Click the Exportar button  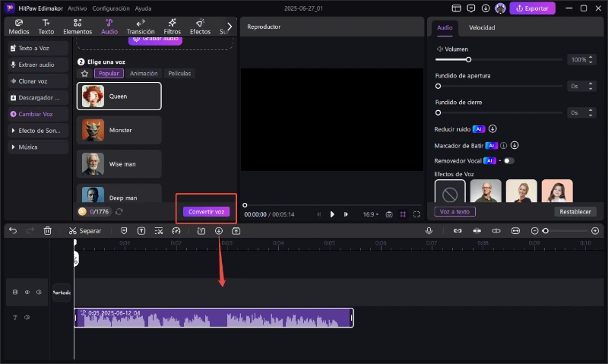[532, 8]
